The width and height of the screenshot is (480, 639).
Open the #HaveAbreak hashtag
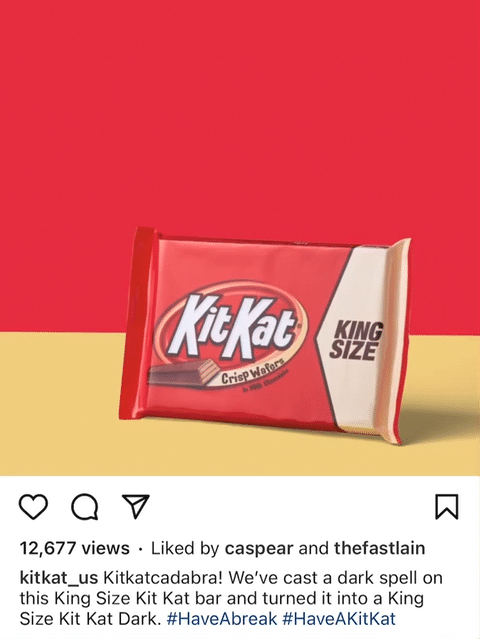(222, 619)
